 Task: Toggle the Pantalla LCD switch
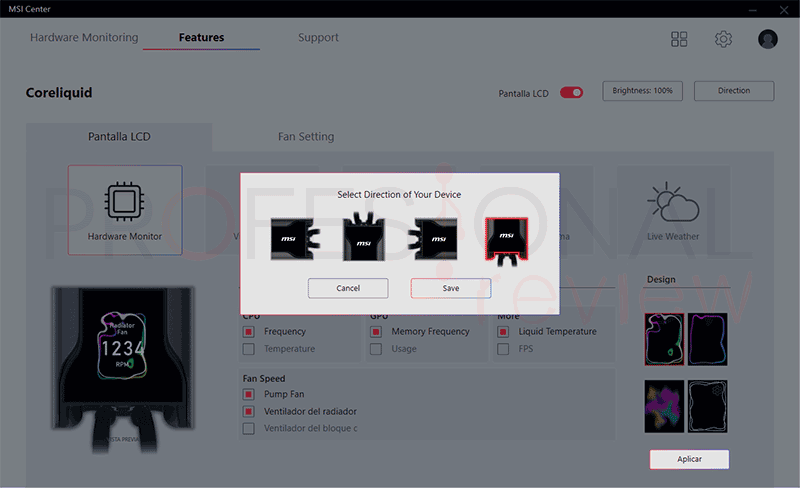[571, 92]
